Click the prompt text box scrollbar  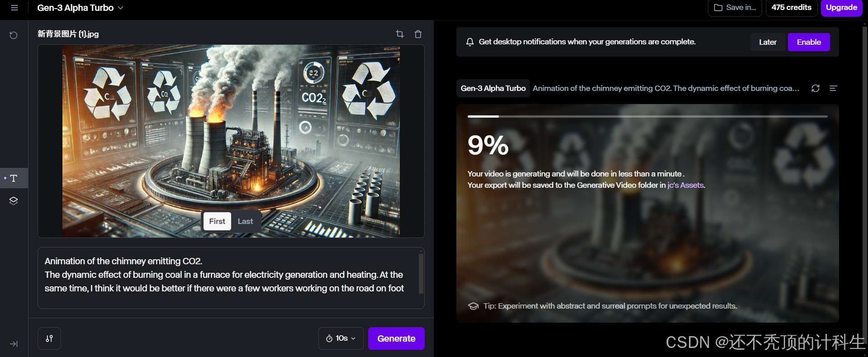421,274
